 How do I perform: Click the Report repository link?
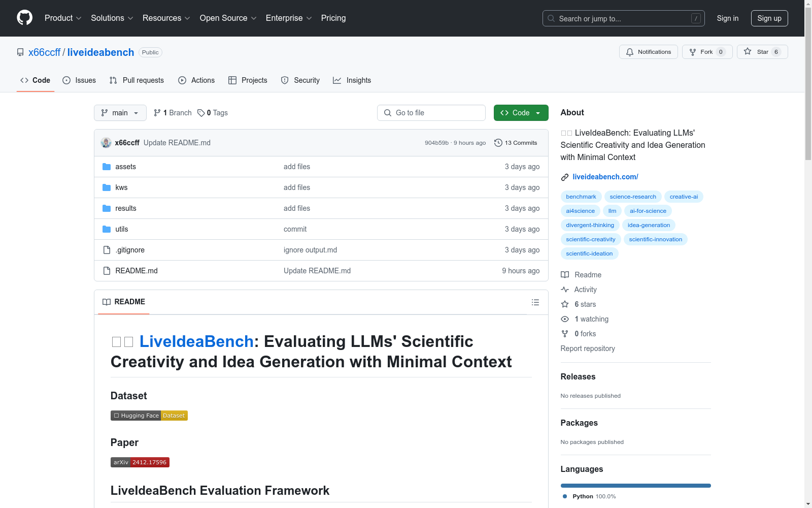coord(588,348)
